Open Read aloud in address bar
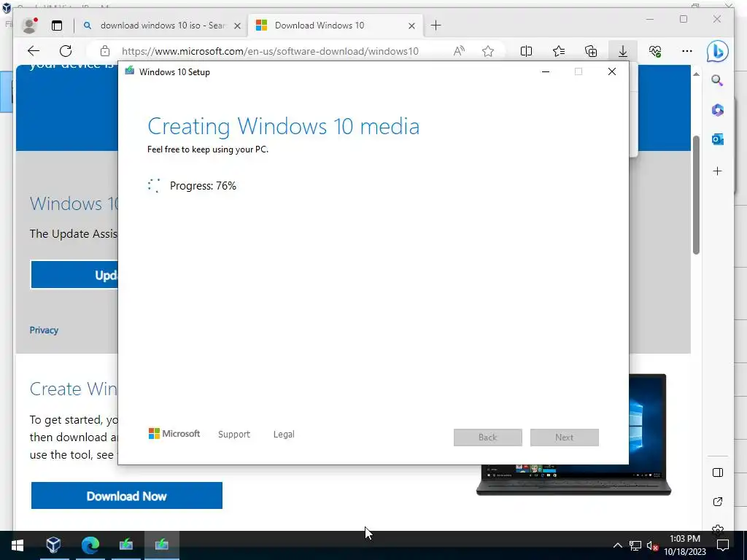The height and width of the screenshot is (560, 747). click(x=459, y=51)
